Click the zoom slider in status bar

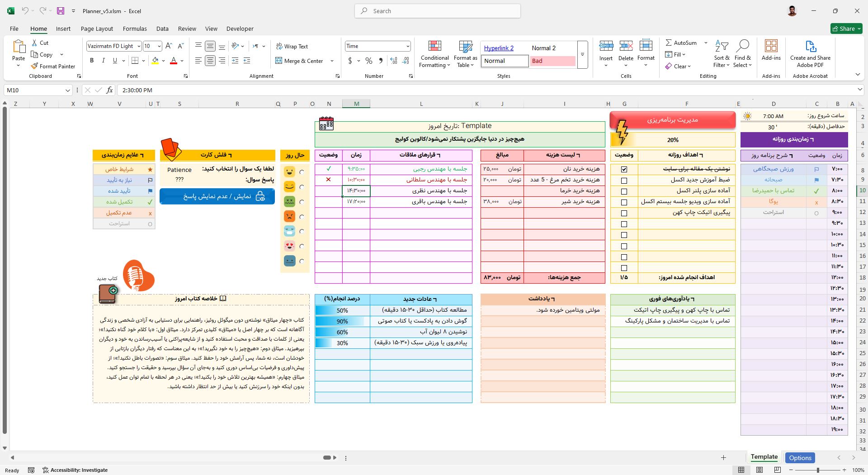(x=817, y=470)
